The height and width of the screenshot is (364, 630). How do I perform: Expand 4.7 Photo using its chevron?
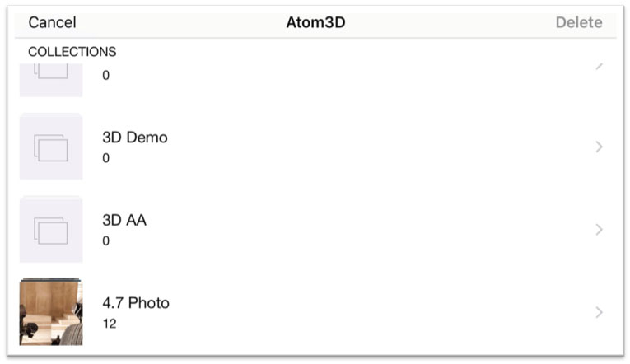pyautogui.click(x=599, y=312)
